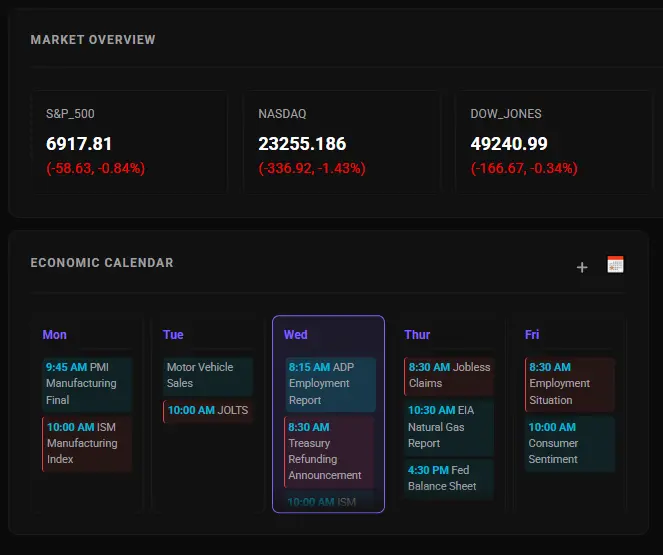Click the ECONOMIC CALENDAR heading
This screenshot has height=555, width=663.
pyautogui.click(x=102, y=262)
